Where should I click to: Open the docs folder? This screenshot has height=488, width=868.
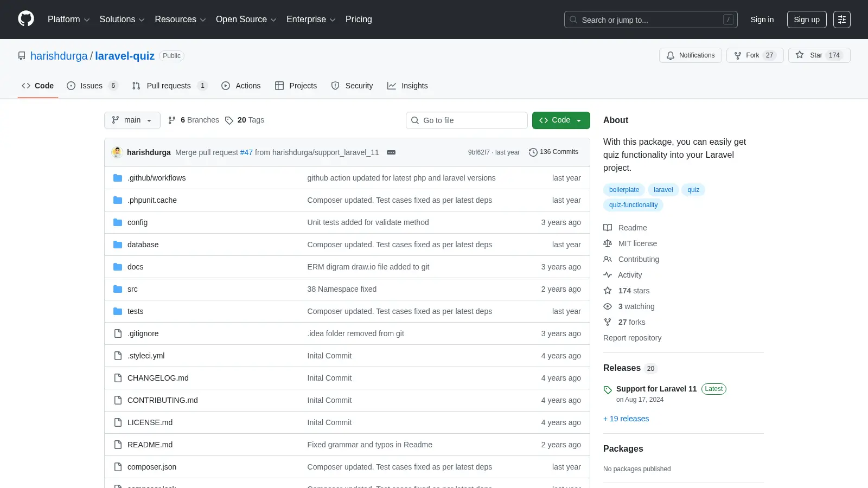click(x=136, y=267)
